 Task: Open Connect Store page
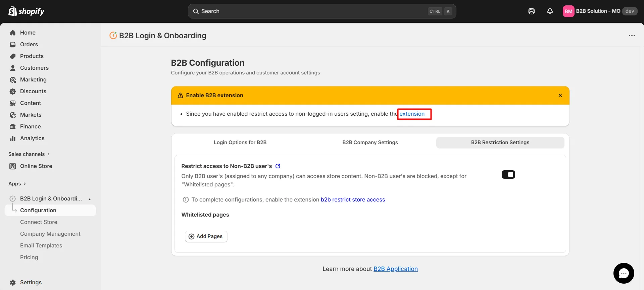(39, 222)
